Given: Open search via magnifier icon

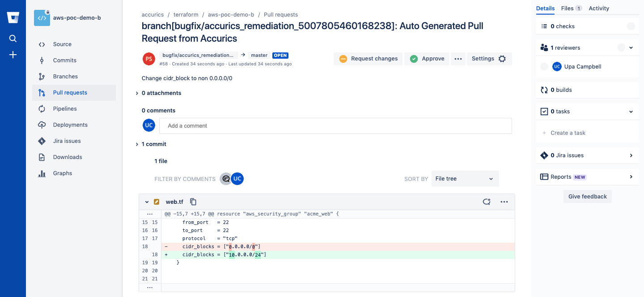Looking at the screenshot, I should (13, 39).
